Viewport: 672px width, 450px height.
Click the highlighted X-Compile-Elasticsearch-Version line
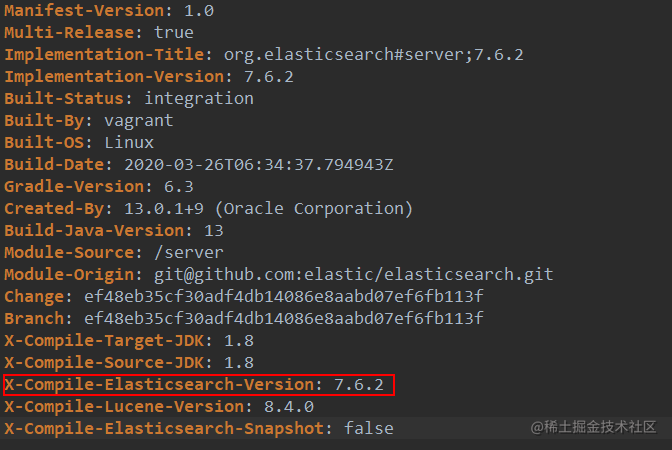click(x=199, y=385)
